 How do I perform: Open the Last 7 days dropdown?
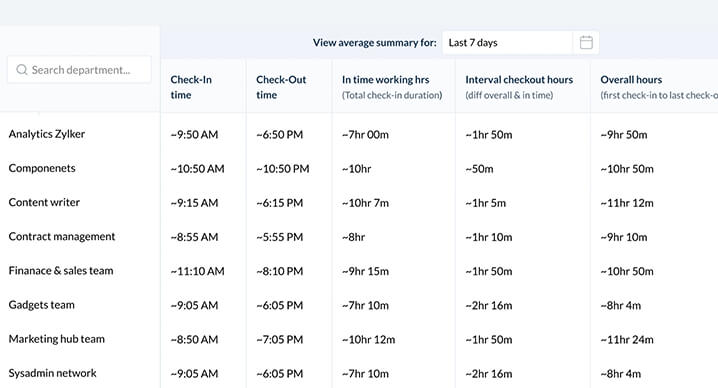(x=507, y=43)
